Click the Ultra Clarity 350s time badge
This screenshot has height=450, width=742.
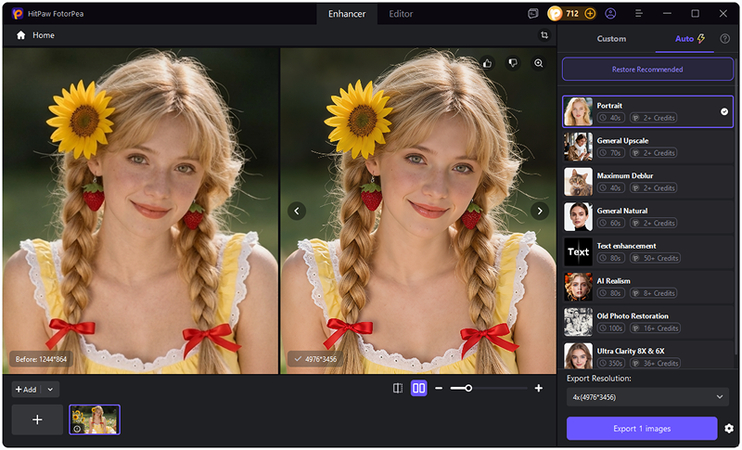tap(612, 363)
